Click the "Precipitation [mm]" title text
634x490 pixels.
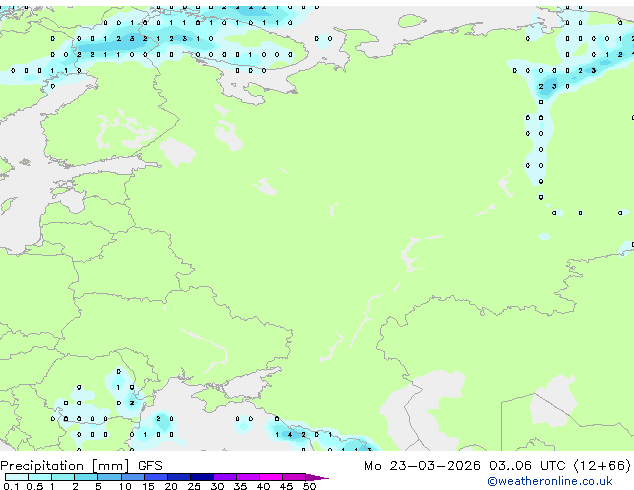tap(65, 466)
